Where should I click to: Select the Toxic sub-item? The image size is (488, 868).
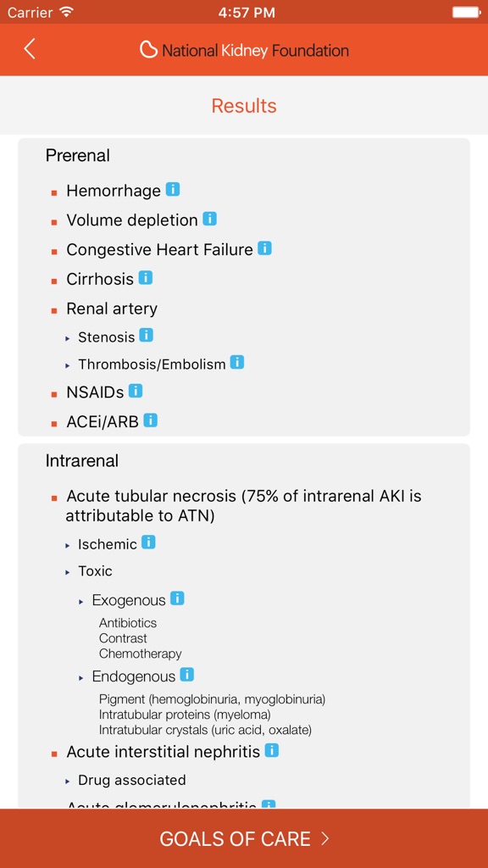[x=96, y=570]
